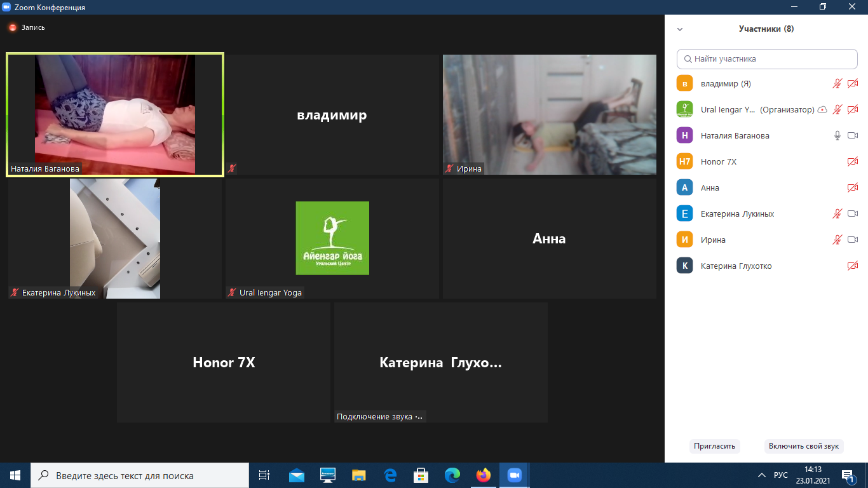Click Екатерина Лукиных's muted microphone icon in list
The width and height of the screenshot is (868, 488).
837,213
